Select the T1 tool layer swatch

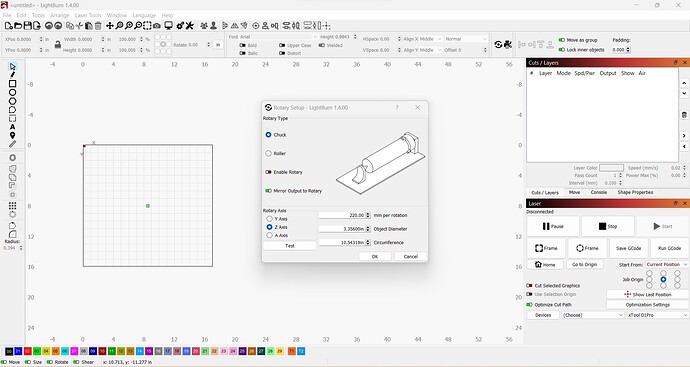tap(292, 351)
